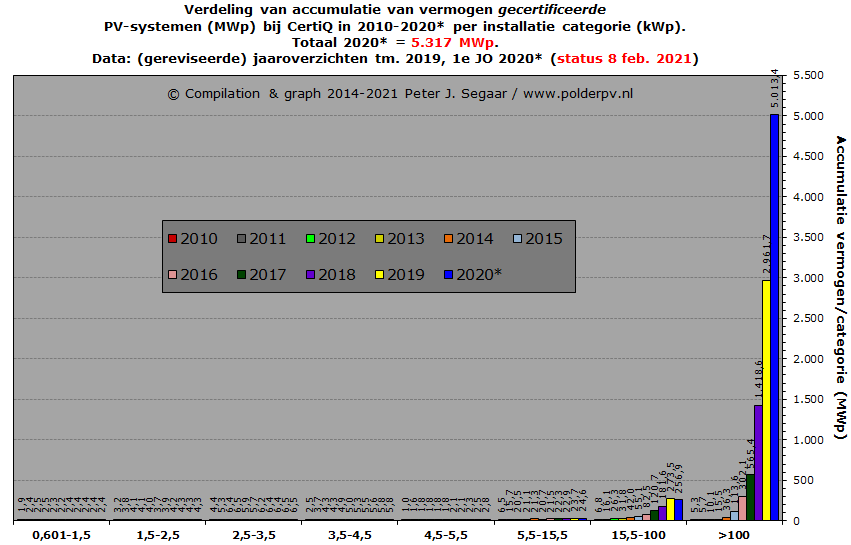Click the y-axis value 0

pos(796,521)
